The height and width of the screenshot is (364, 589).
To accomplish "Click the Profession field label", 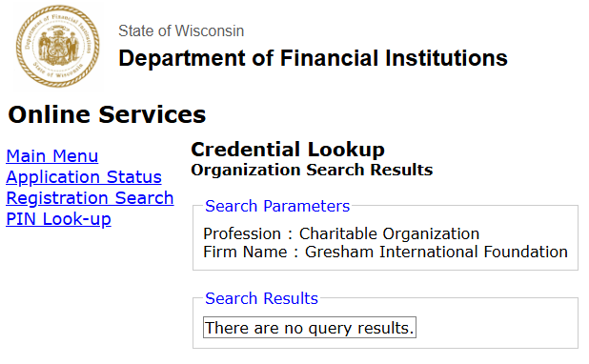I will click(242, 233).
